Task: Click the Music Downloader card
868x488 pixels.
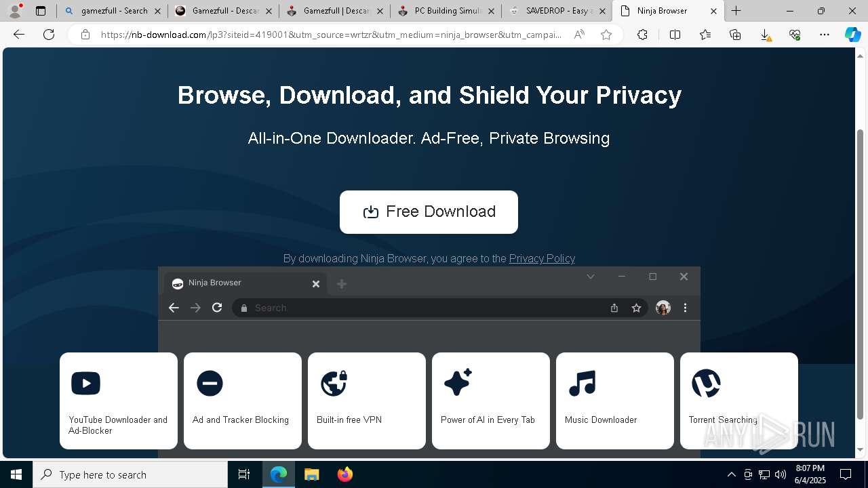Action: point(615,401)
